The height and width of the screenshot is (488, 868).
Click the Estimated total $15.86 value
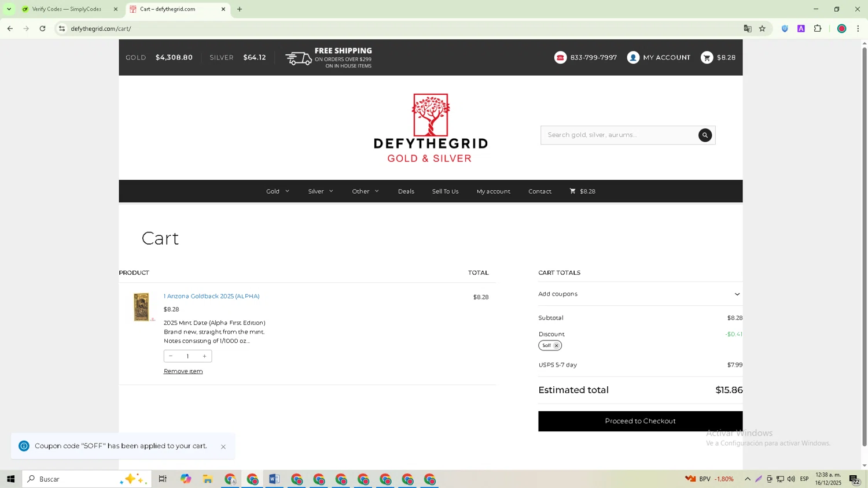[x=729, y=390]
